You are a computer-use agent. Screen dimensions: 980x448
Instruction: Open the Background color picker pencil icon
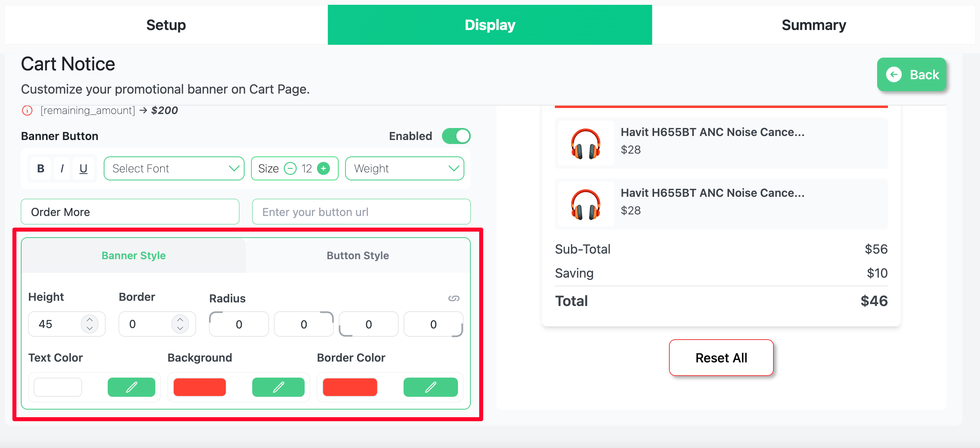click(279, 387)
